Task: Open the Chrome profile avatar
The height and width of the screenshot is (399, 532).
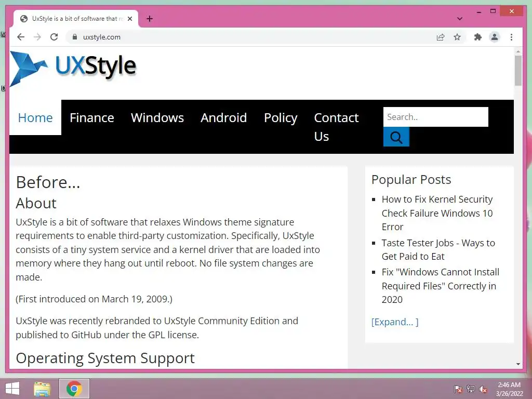Action: tap(495, 37)
